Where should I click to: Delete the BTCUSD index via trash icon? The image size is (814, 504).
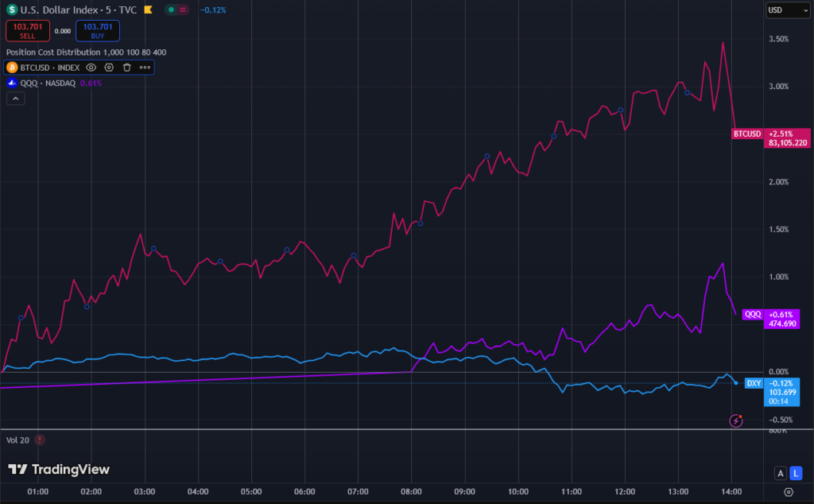coord(126,68)
